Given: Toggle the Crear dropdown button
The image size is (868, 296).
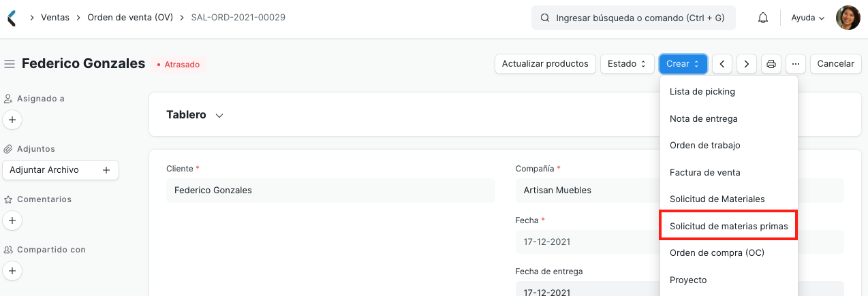Looking at the screenshot, I should [683, 64].
